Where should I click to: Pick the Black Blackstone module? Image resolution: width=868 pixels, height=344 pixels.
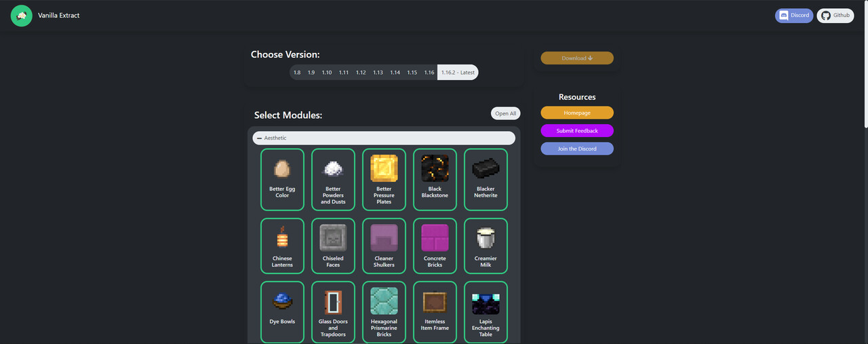click(x=435, y=180)
